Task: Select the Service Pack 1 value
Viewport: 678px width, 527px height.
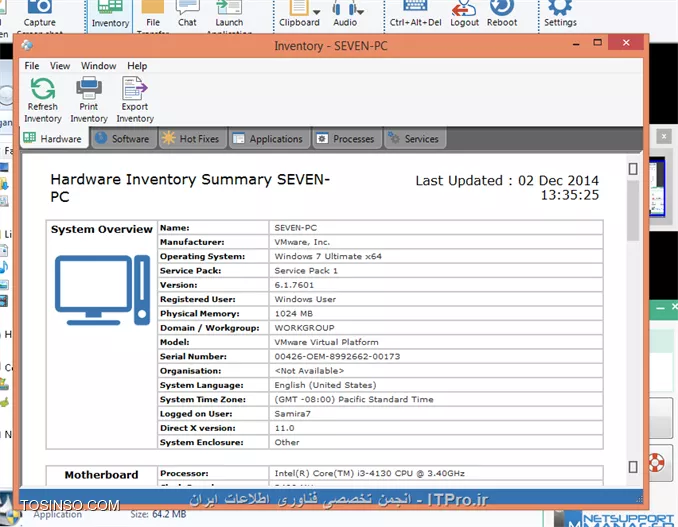Action: point(306,271)
